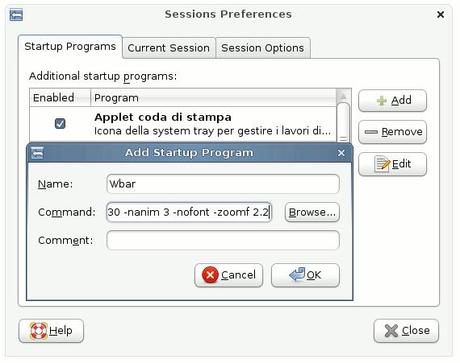Select the Startup Programs tab
The width and height of the screenshot is (460, 363).
(70, 47)
